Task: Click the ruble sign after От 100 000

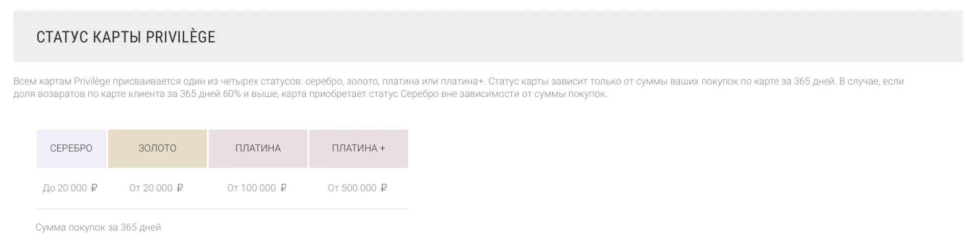Action: 283,188
